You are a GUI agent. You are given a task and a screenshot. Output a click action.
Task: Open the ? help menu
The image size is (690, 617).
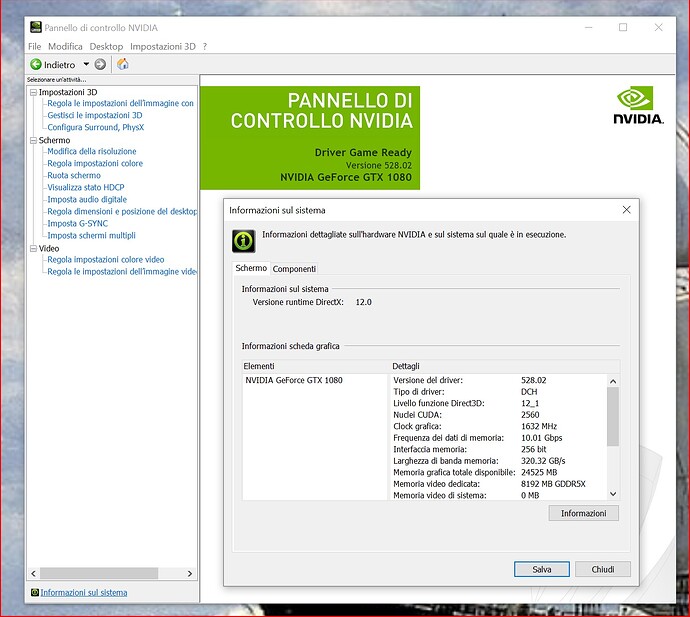(205, 46)
